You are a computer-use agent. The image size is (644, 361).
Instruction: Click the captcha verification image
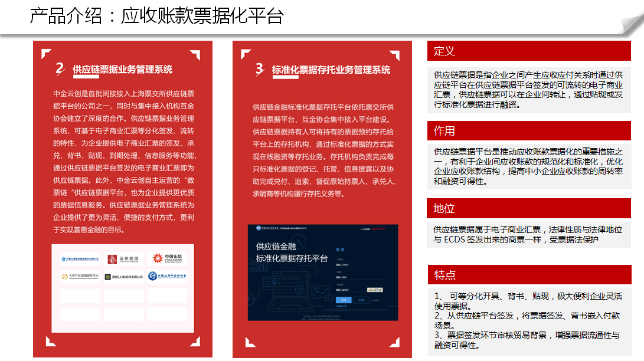point(375,290)
